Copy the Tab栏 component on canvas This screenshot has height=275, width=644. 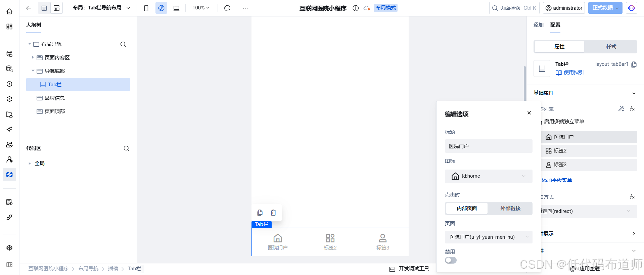click(260, 213)
